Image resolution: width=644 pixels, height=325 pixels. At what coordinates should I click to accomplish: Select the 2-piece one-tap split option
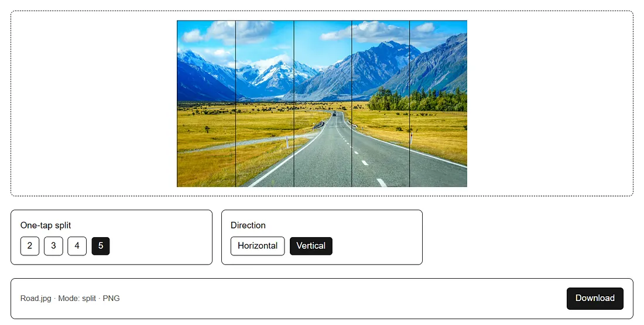click(x=30, y=246)
